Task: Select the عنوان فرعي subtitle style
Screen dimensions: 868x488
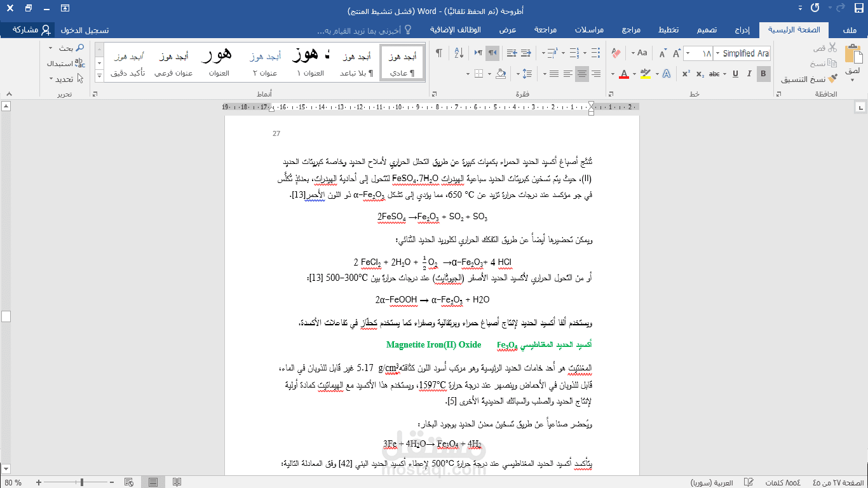Action: coord(173,62)
